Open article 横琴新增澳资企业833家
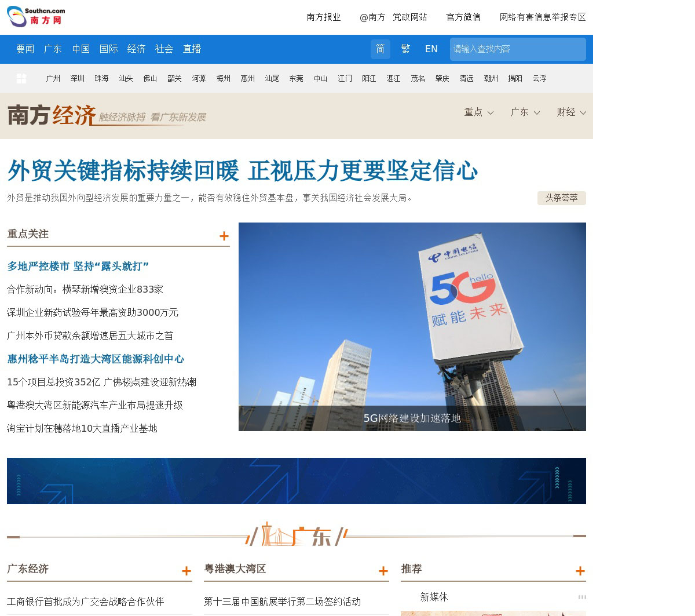The height and width of the screenshot is (616, 695). 85,290
